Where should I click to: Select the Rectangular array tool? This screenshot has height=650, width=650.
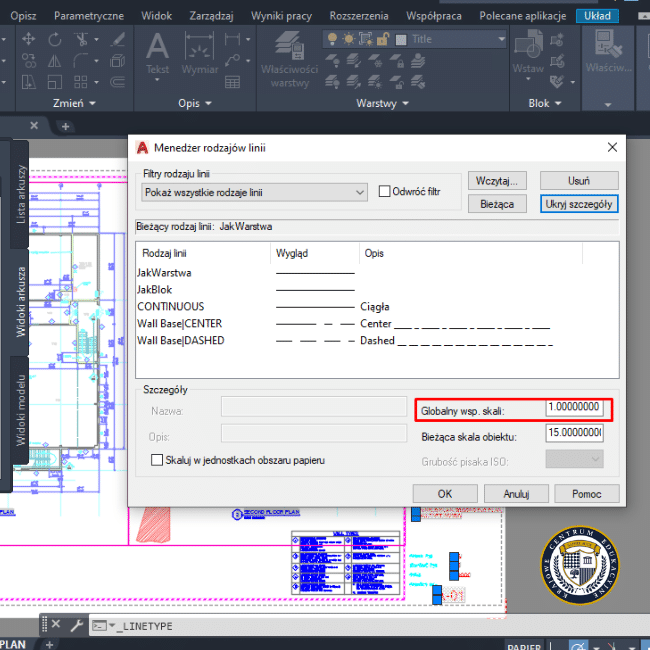tap(81, 82)
